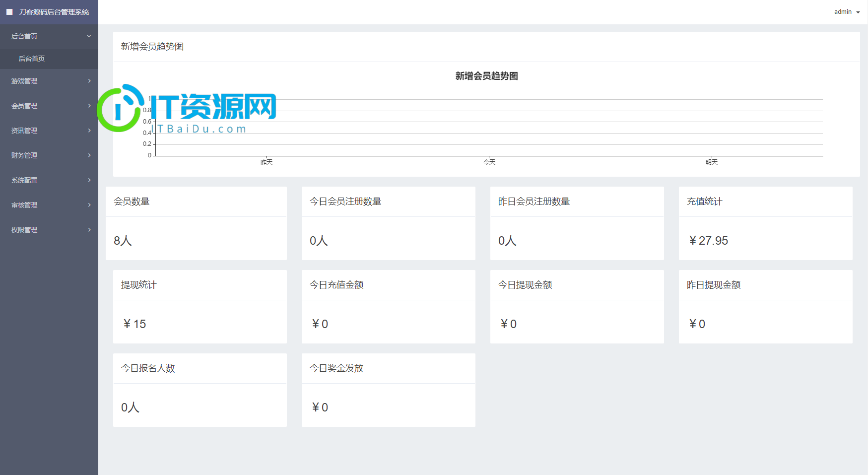Click the 今日充值金额 card title
Image resolution: width=868 pixels, height=475 pixels.
pos(336,285)
